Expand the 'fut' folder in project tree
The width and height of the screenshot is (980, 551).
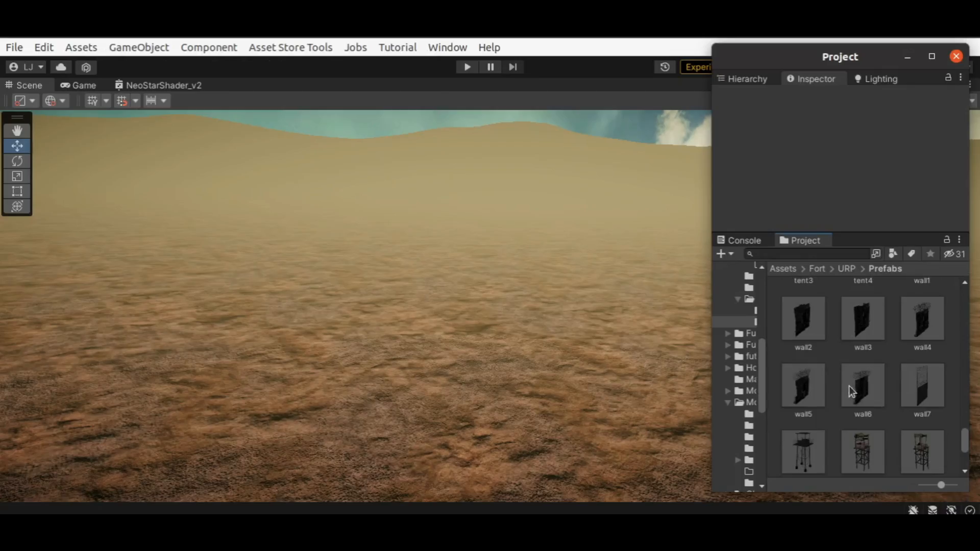728,356
